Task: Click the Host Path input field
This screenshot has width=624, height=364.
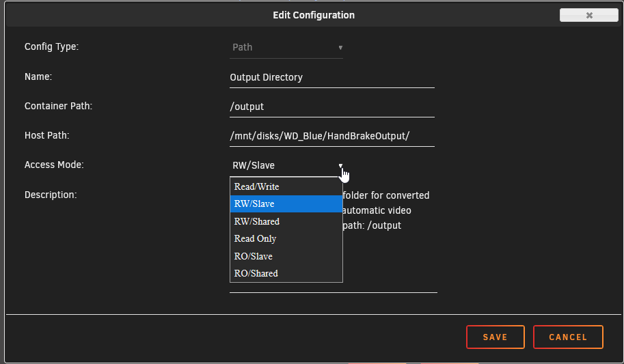Action: (332, 136)
